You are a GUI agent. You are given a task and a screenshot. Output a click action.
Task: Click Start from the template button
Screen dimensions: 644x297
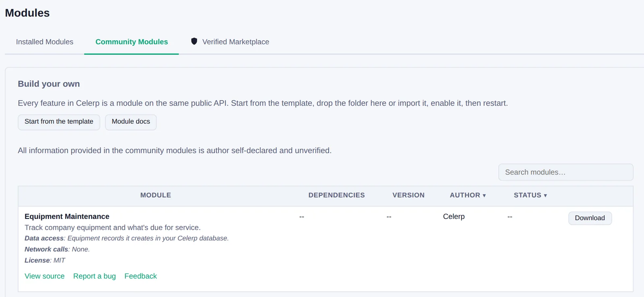[x=59, y=122]
